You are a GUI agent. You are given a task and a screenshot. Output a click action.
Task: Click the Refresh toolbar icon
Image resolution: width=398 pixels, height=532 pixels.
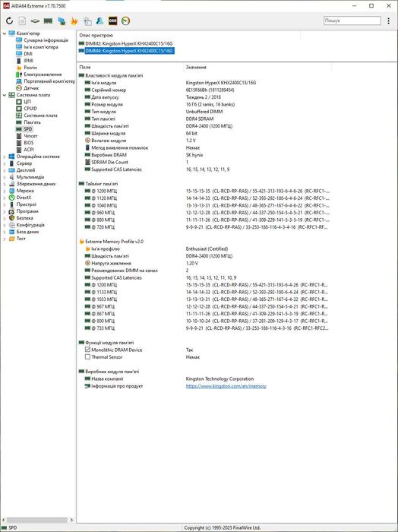[9, 21]
